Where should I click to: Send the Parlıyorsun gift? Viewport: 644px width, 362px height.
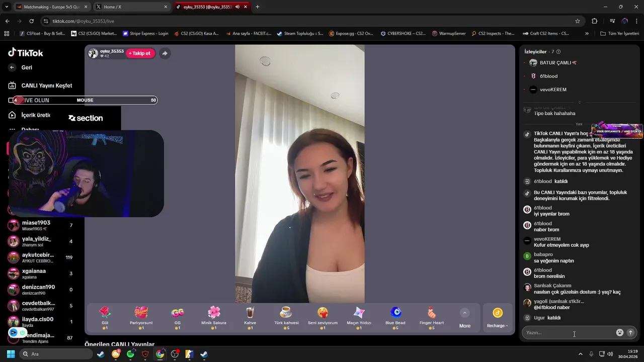141,318
